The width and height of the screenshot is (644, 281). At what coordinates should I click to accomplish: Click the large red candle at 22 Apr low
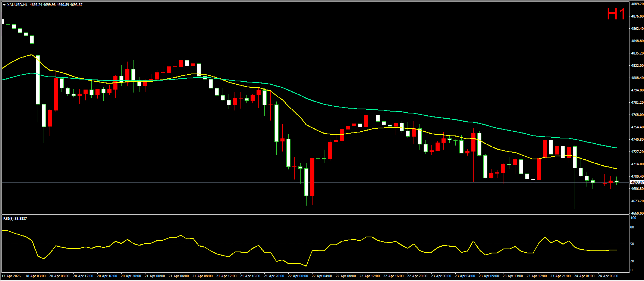[x=312, y=177]
